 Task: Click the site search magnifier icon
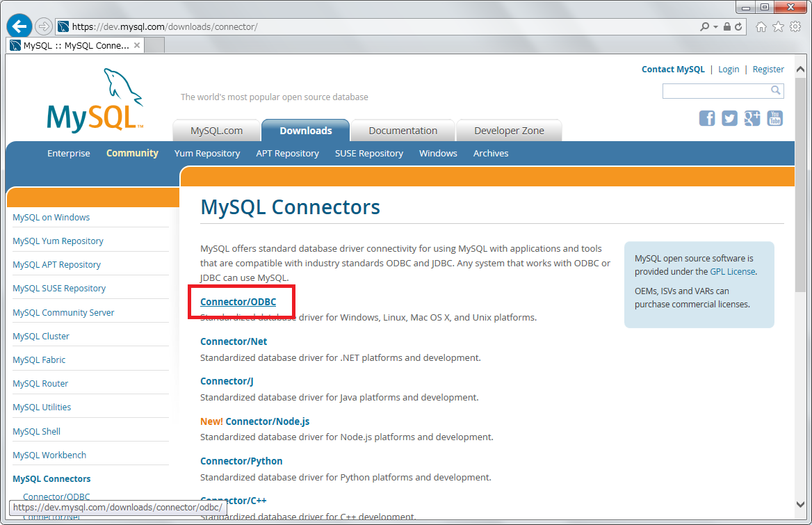pos(776,90)
